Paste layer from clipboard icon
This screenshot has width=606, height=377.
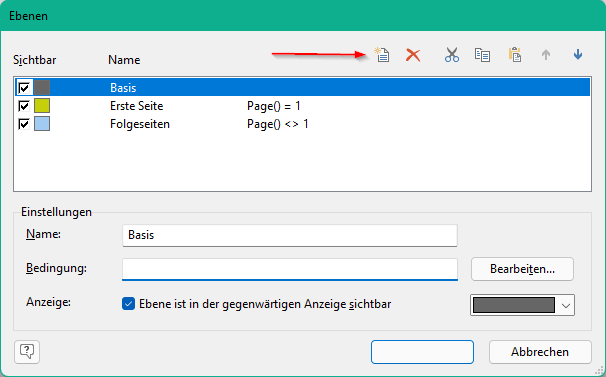pyautogui.click(x=515, y=55)
